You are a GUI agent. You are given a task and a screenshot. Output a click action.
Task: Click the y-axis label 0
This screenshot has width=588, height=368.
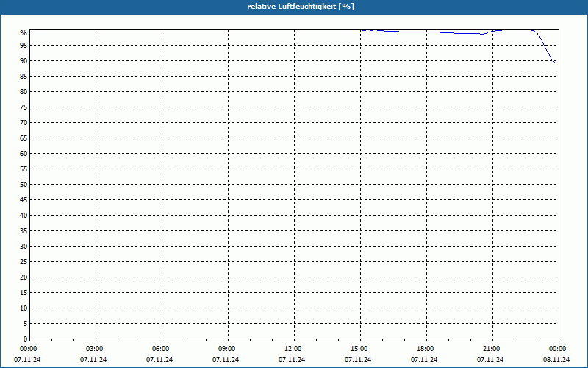point(25,339)
